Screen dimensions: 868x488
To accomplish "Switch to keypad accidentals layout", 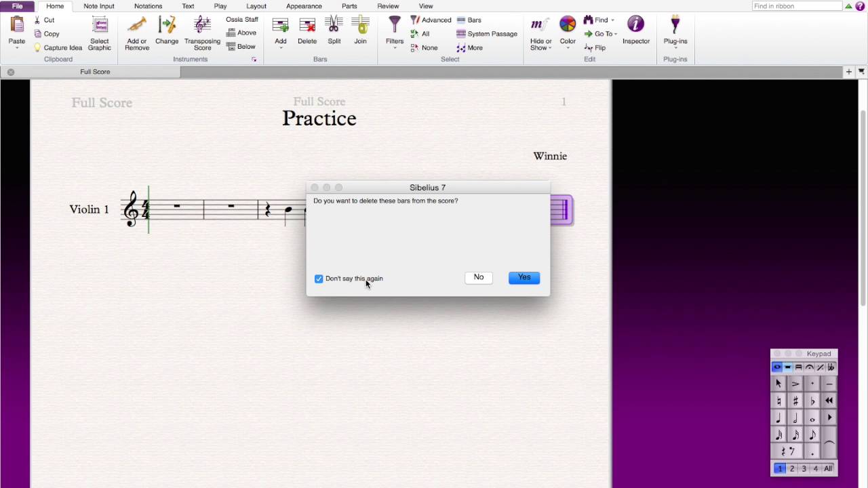I will pos(831,367).
